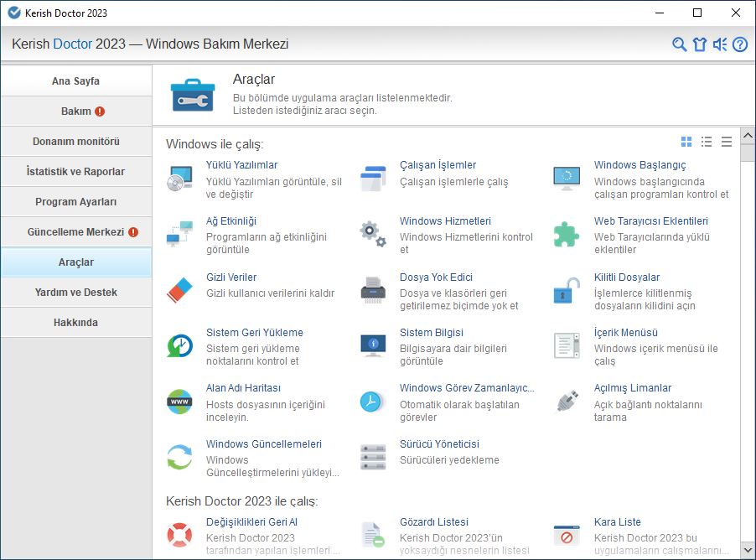Open Yardım ve Destek section
Screen dimensions: 756x560
point(76,293)
